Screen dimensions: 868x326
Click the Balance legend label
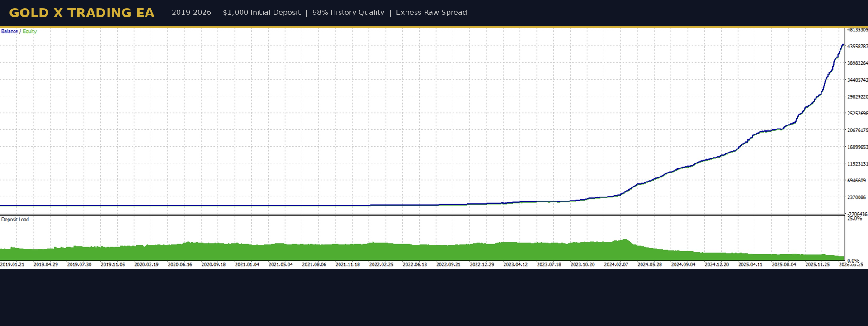[9, 31]
